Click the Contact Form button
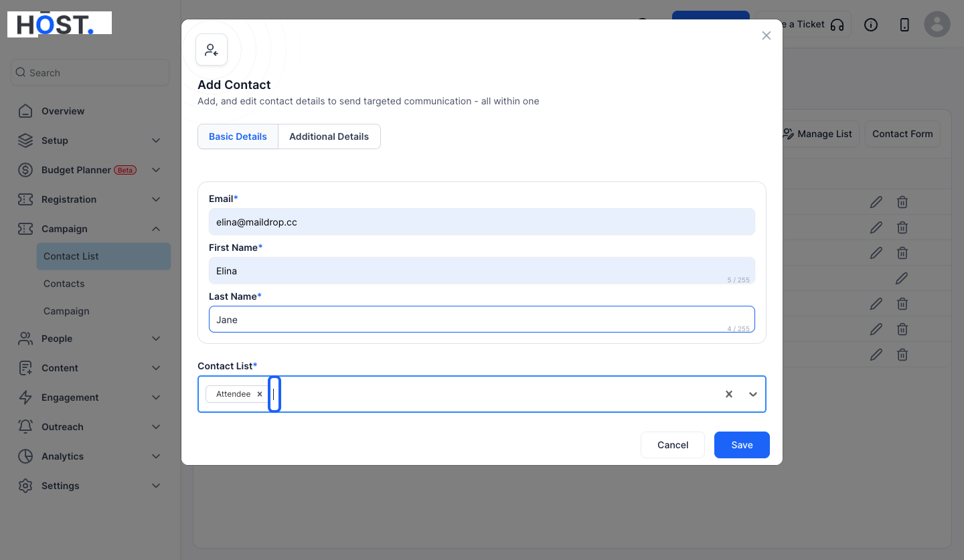Screen dimensions: 964x560 point(902,134)
